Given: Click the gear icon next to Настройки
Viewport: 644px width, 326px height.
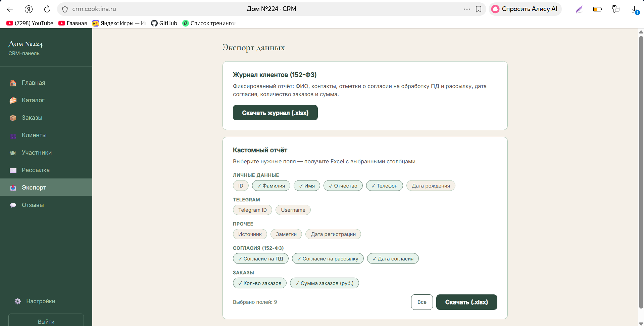Looking at the screenshot, I should [x=18, y=301].
